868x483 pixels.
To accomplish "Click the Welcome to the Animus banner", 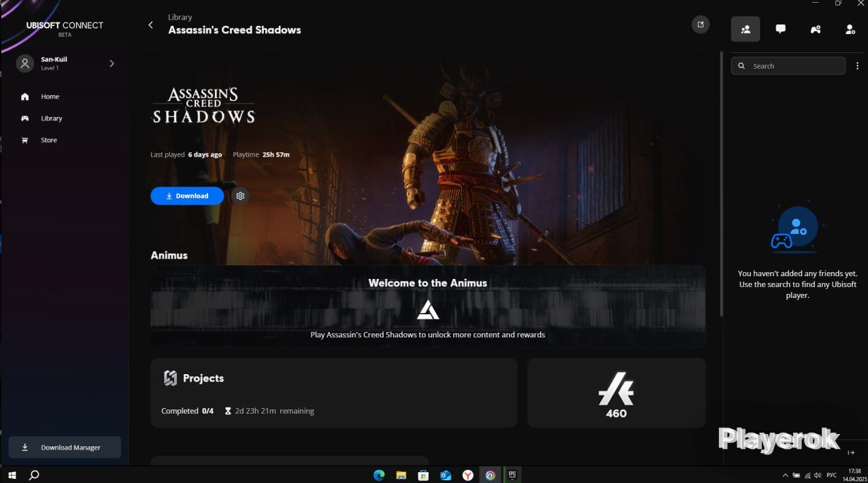I will pyautogui.click(x=428, y=306).
